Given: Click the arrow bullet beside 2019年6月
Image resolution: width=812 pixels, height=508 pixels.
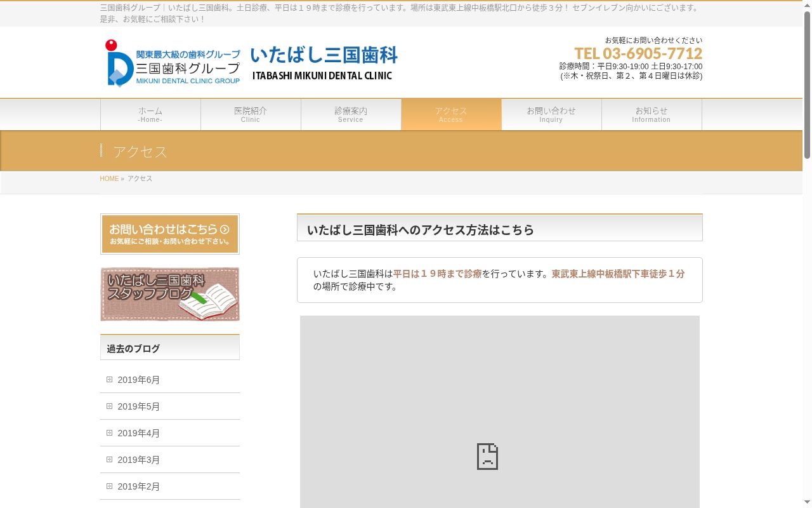Looking at the screenshot, I should click(x=109, y=380).
